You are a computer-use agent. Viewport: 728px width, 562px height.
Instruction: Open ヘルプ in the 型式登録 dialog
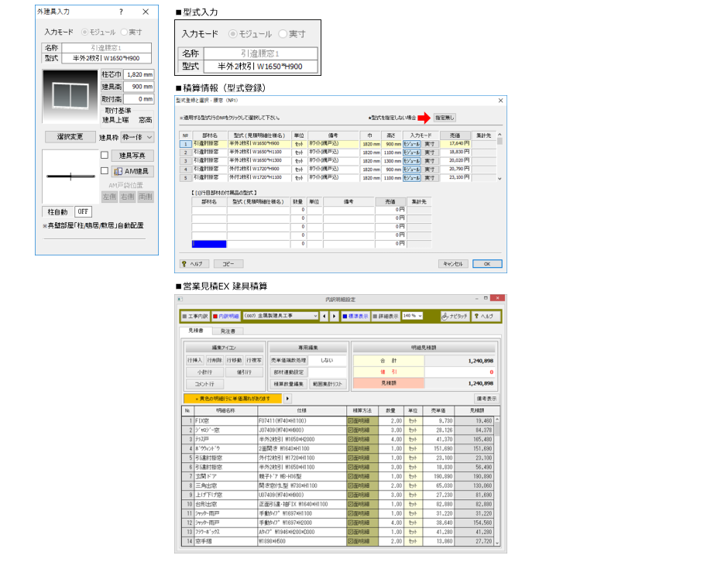click(193, 263)
